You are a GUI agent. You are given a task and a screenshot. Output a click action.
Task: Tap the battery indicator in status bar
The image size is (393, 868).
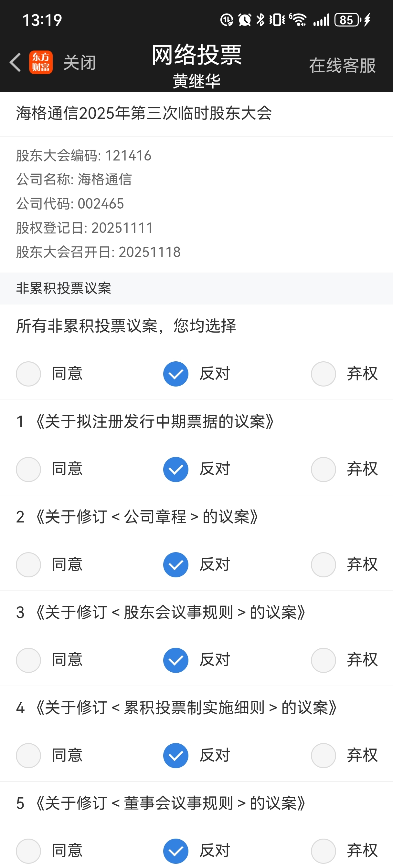click(x=347, y=20)
